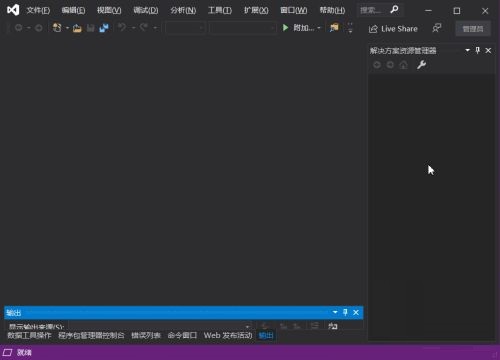Toggle word wrap icon in output toolbar
The height and width of the screenshot is (360, 500).
[333, 326]
